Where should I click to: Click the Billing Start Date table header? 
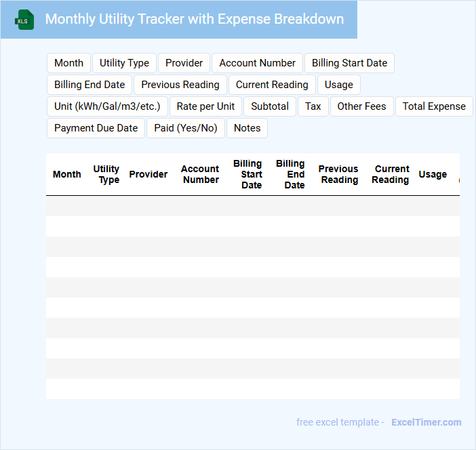(x=247, y=174)
